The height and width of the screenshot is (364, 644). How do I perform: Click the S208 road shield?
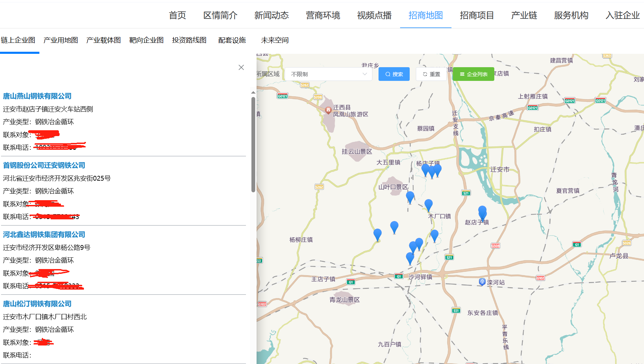point(318,97)
